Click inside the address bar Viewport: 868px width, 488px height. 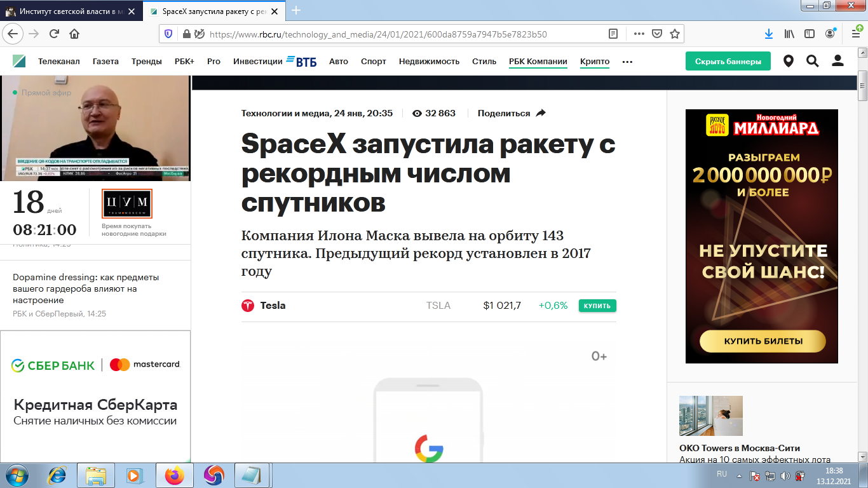tap(381, 34)
